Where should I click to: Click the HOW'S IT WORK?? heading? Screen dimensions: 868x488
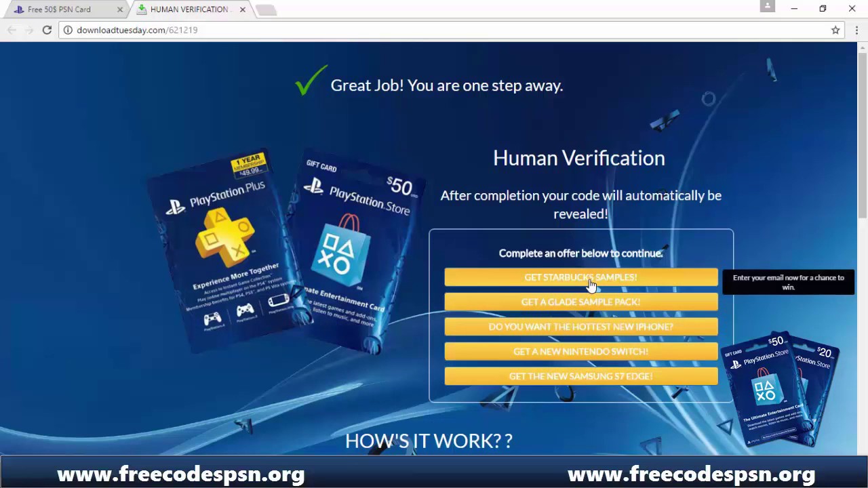(x=429, y=441)
